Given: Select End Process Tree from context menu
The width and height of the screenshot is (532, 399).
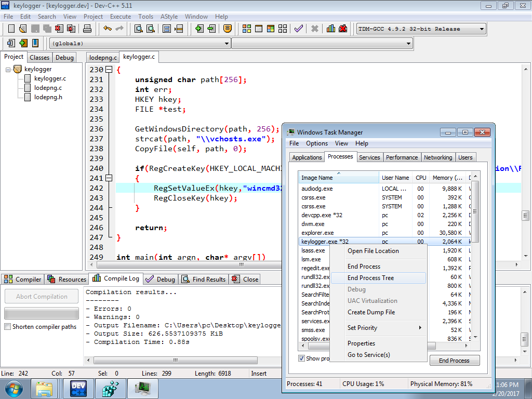Looking at the screenshot, I should pyautogui.click(x=378, y=278).
